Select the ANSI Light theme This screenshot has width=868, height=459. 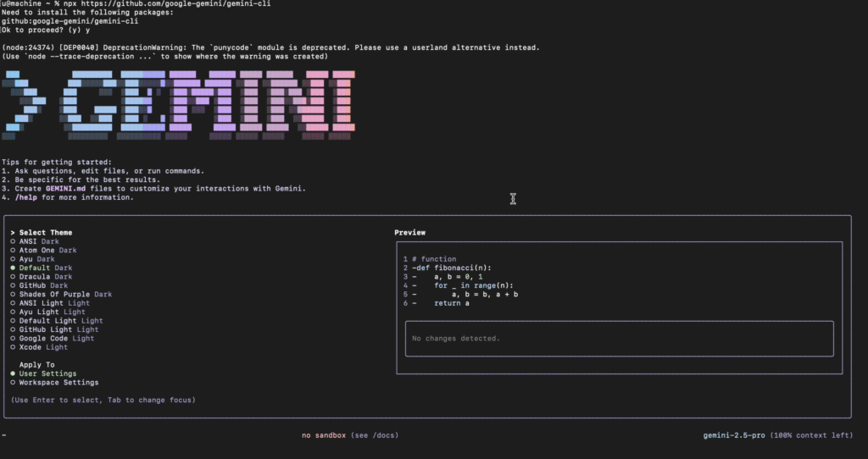click(x=50, y=304)
